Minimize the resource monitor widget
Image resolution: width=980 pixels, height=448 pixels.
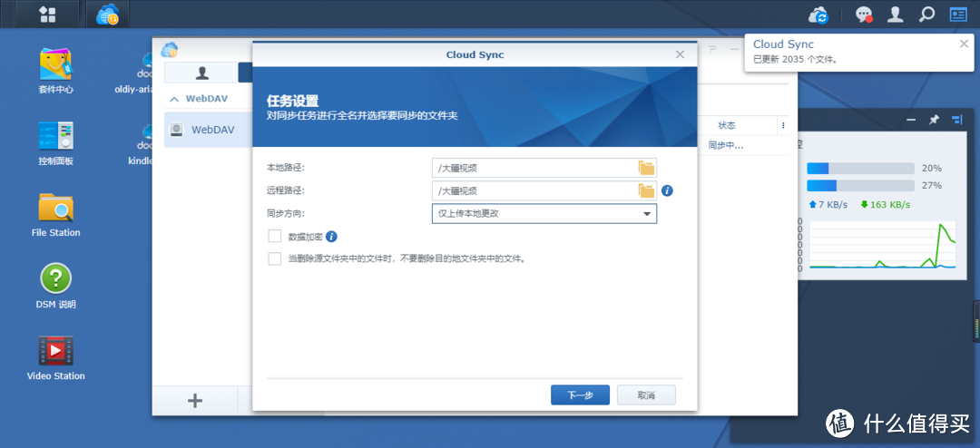click(x=911, y=120)
